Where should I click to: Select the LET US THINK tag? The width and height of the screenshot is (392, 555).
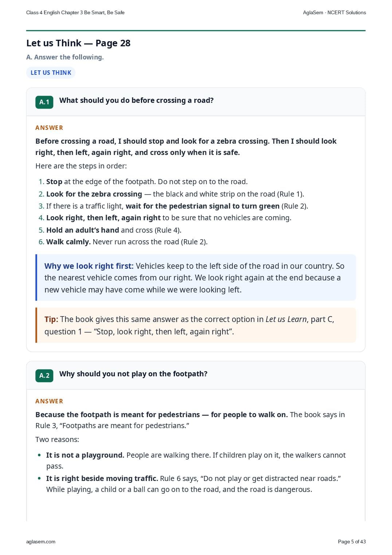51,73
